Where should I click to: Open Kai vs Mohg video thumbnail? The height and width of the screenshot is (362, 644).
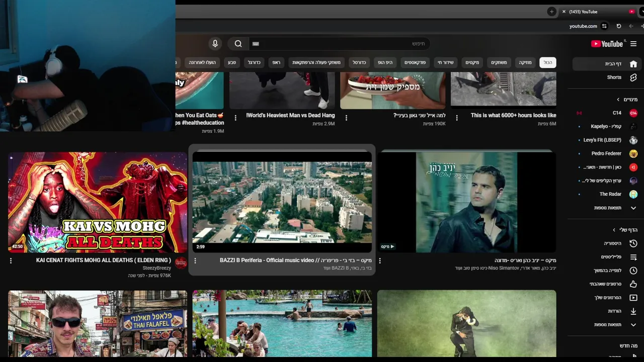(x=98, y=202)
